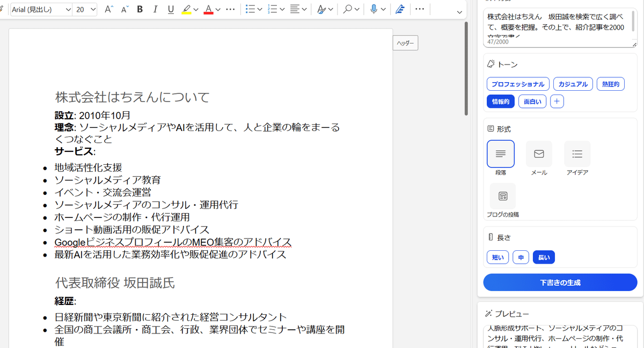Select the 面白い tone
The height and width of the screenshot is (348, 644).
tap(532, 102)
